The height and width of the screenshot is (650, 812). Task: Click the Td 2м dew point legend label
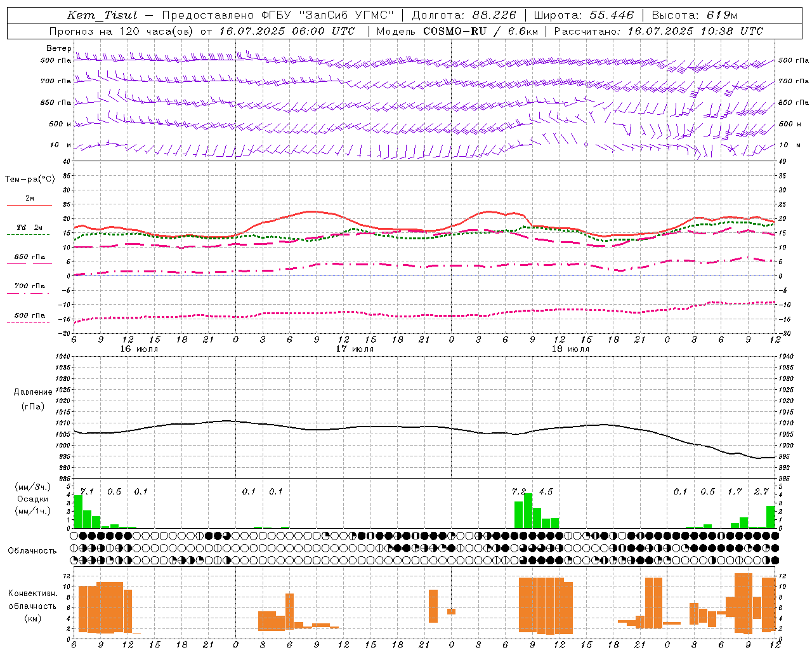pos(29,227)
